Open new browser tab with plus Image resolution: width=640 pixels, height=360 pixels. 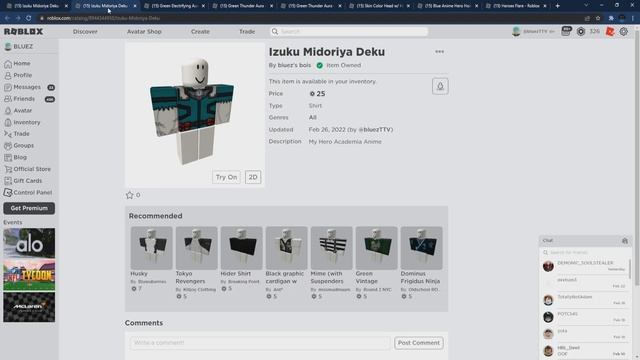(558, 6)
